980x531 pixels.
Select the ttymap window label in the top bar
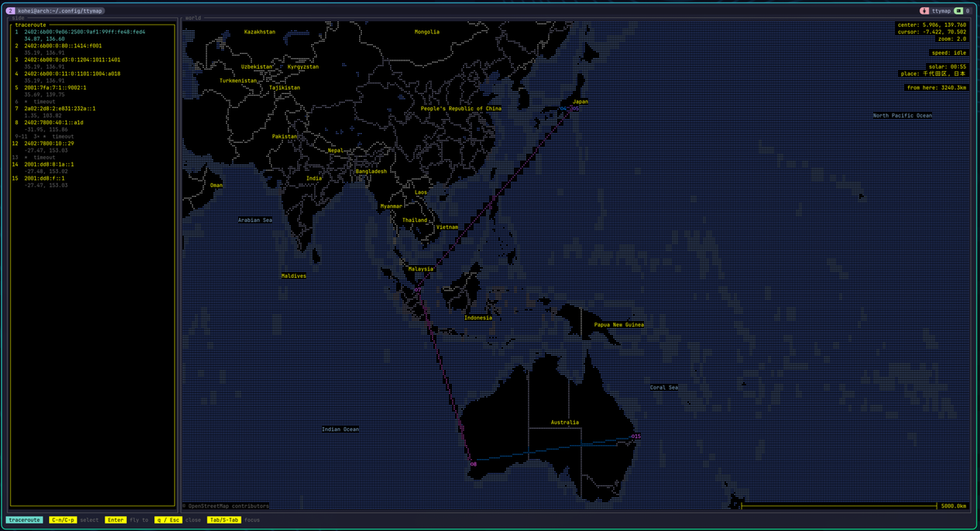click(941, 11)
